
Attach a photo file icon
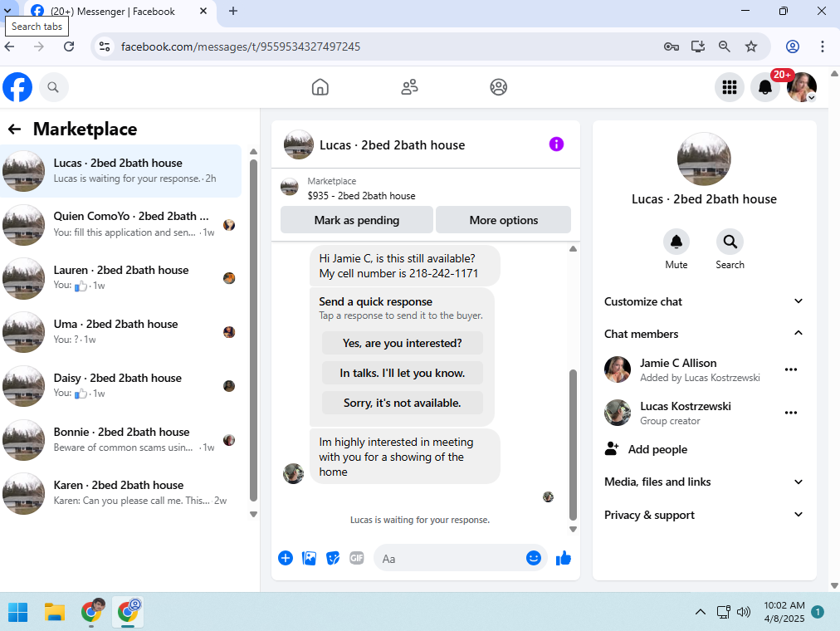pos(309,558)
